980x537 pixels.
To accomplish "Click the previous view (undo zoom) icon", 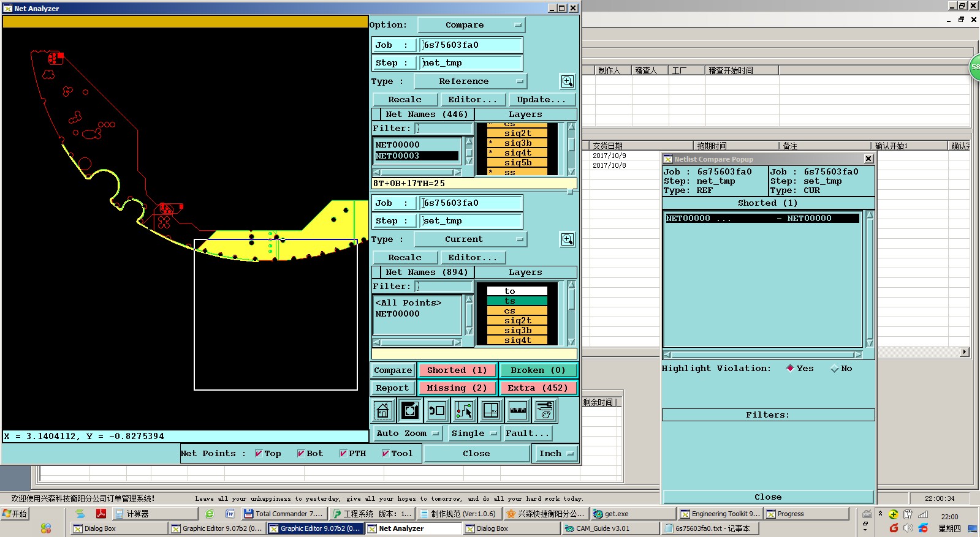I will (437, 410).
